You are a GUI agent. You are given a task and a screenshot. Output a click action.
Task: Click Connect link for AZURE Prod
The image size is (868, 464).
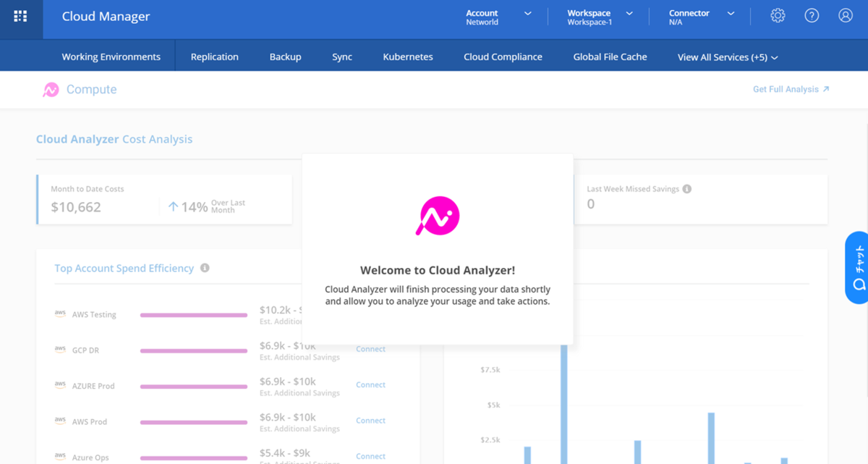coord(370,384)
